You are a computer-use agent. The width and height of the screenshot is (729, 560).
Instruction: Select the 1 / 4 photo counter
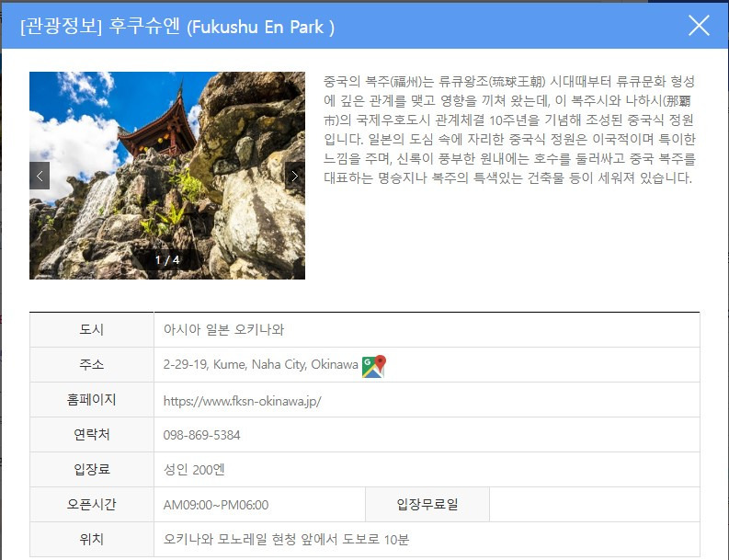[x=167, y=259]
